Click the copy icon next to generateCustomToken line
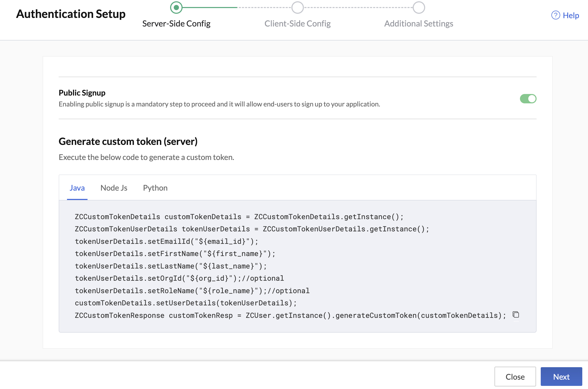Viewport: 588px width, 389px height. (516, 314)
